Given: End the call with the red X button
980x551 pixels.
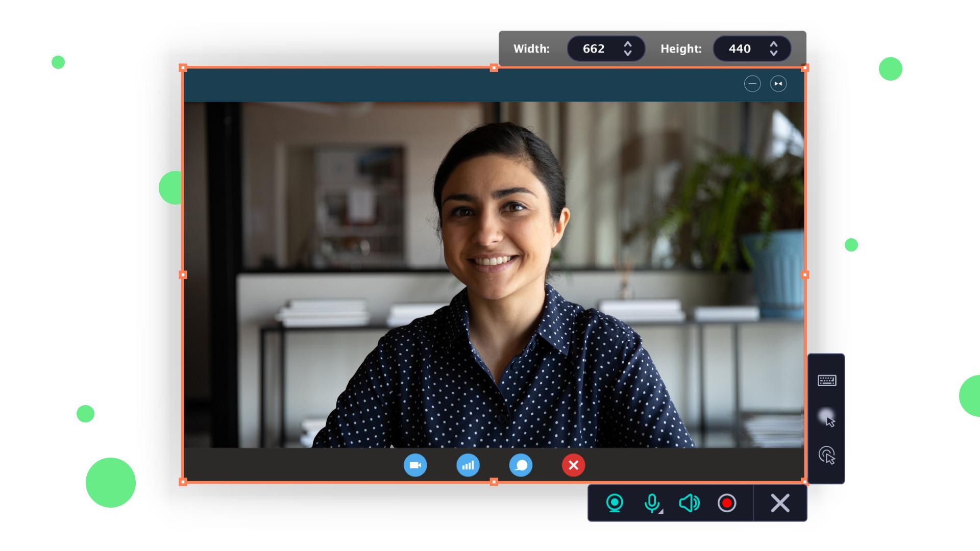Looking at the screenshot, I should (x=573, y=465).
